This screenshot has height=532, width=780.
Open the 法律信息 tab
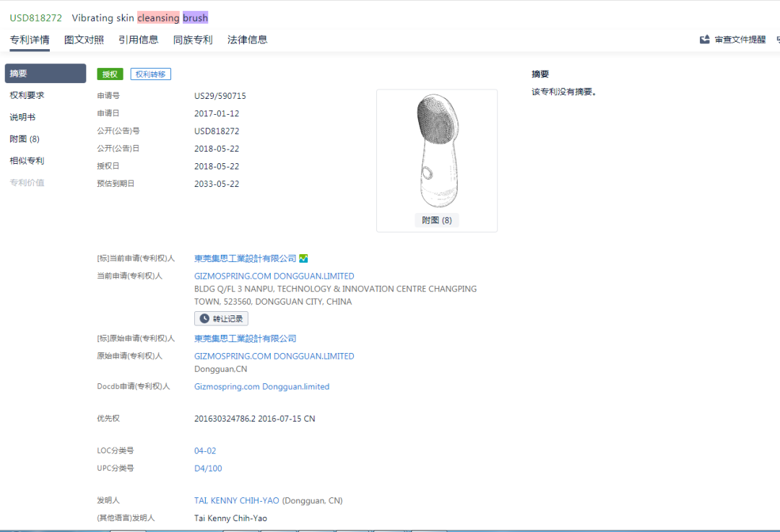[247, 40]
